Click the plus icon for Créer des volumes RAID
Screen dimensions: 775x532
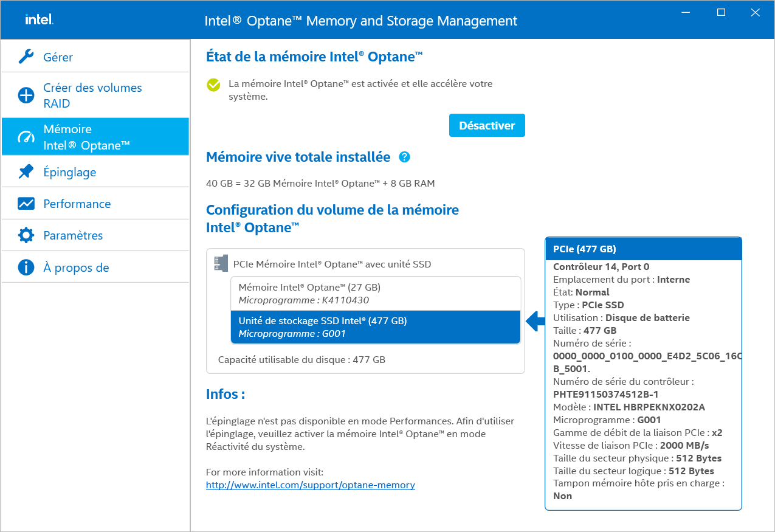coord(26,95)
